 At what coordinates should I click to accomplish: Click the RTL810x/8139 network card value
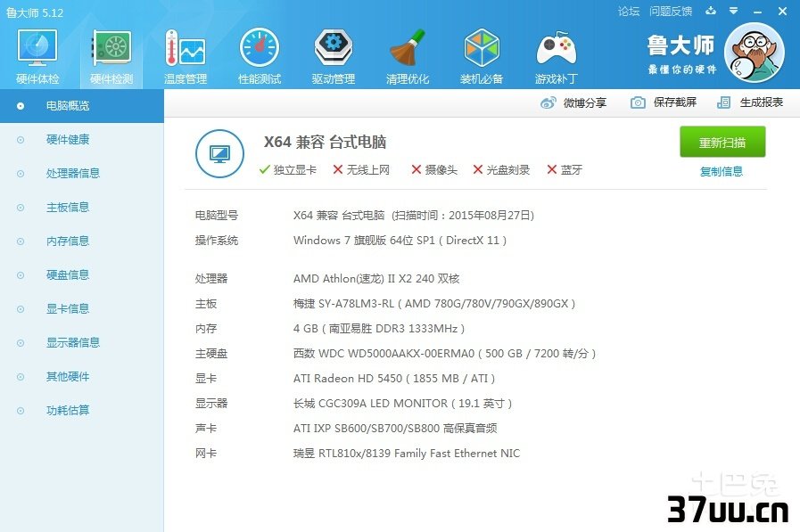pos(407,454)
